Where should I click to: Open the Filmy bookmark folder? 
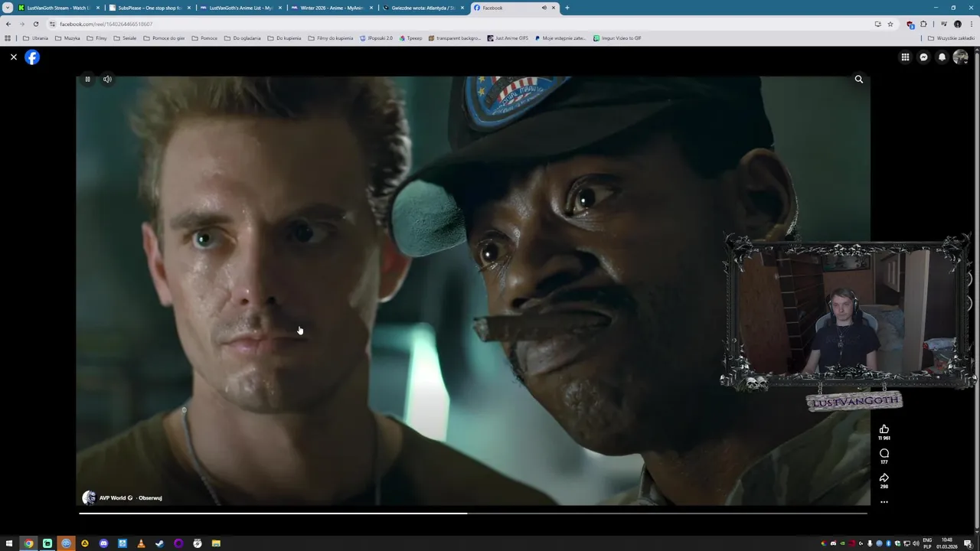pyautogui.click(x=97, y=38)
